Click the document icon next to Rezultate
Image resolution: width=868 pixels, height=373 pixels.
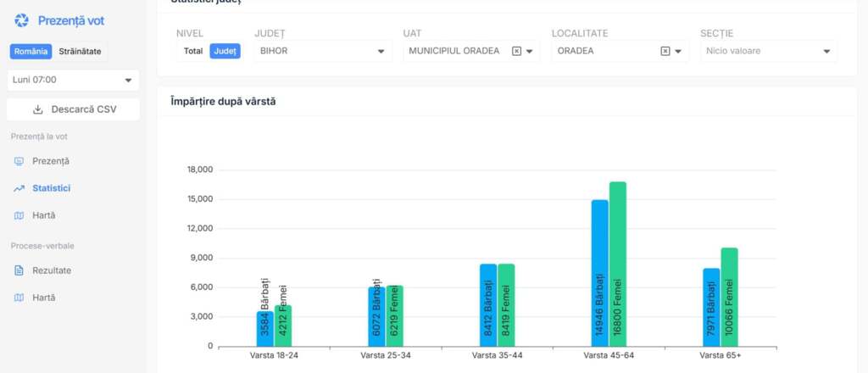(x=19, y=270)
